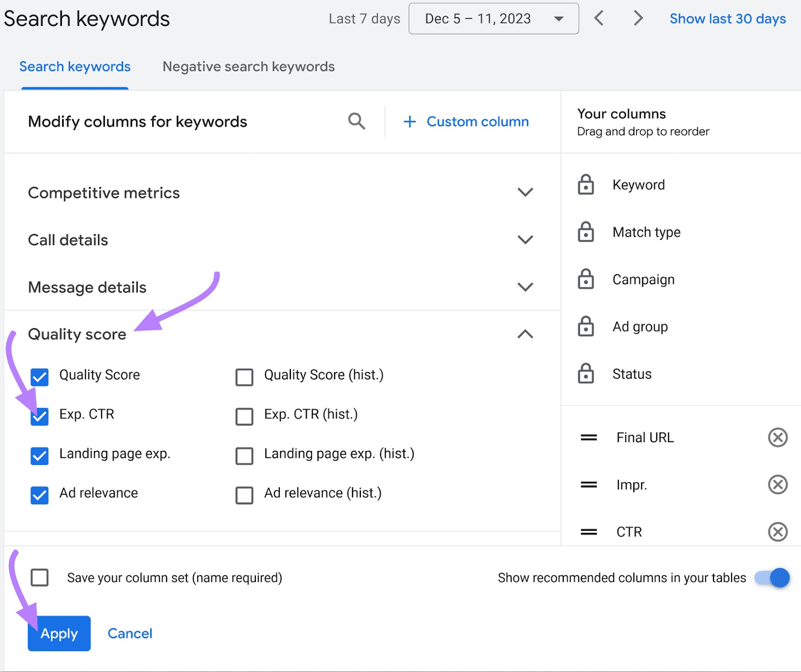Viewport: 801px width, 672px height.
Task: Check Save your column set box
Action: click(x=40, y=577)
